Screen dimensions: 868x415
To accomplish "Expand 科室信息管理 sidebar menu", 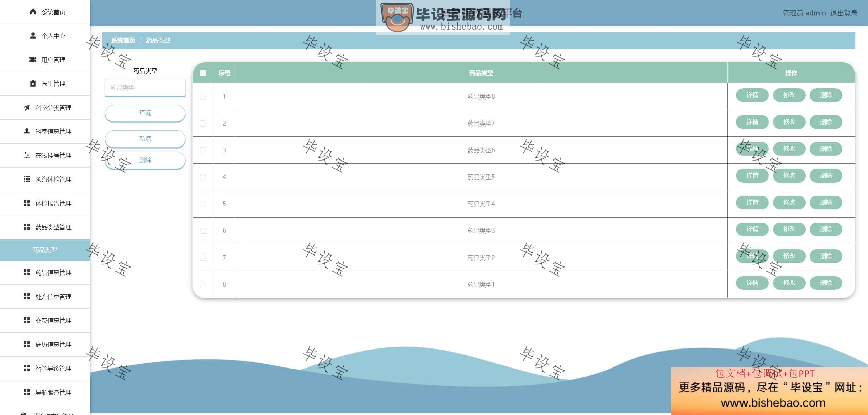I will click(45, 131).
